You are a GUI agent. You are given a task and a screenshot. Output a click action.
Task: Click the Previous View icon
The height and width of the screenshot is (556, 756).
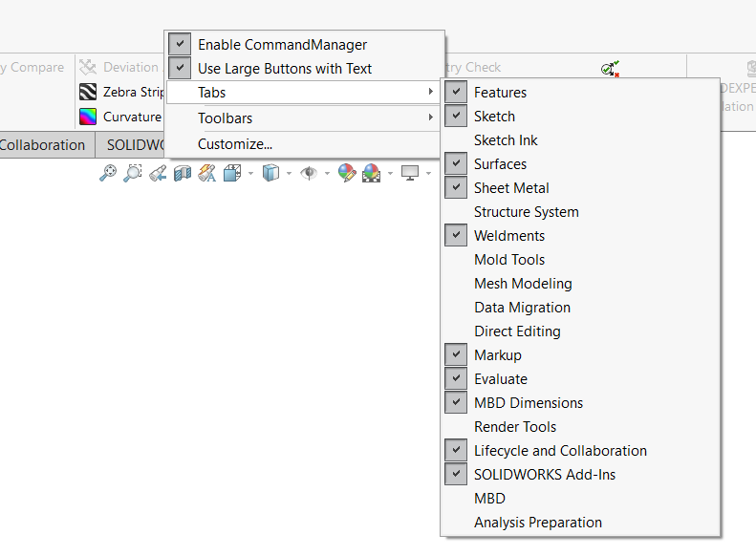pos(158,173)
